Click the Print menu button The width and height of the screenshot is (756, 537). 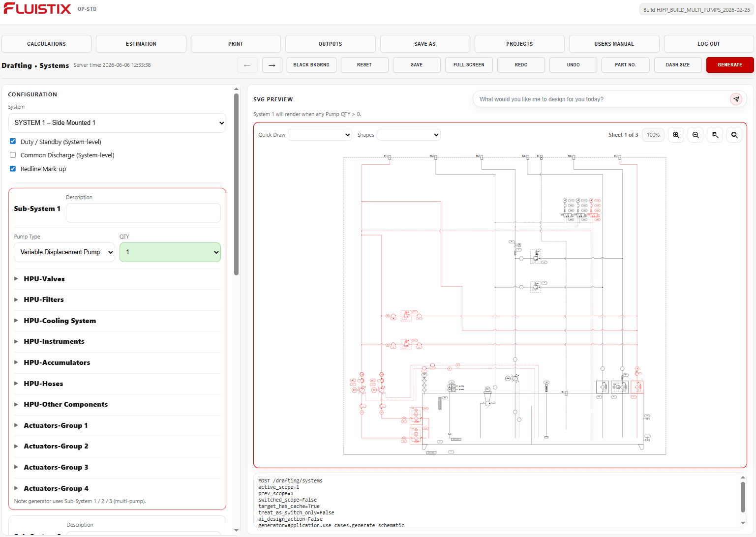tap(236, 44)
